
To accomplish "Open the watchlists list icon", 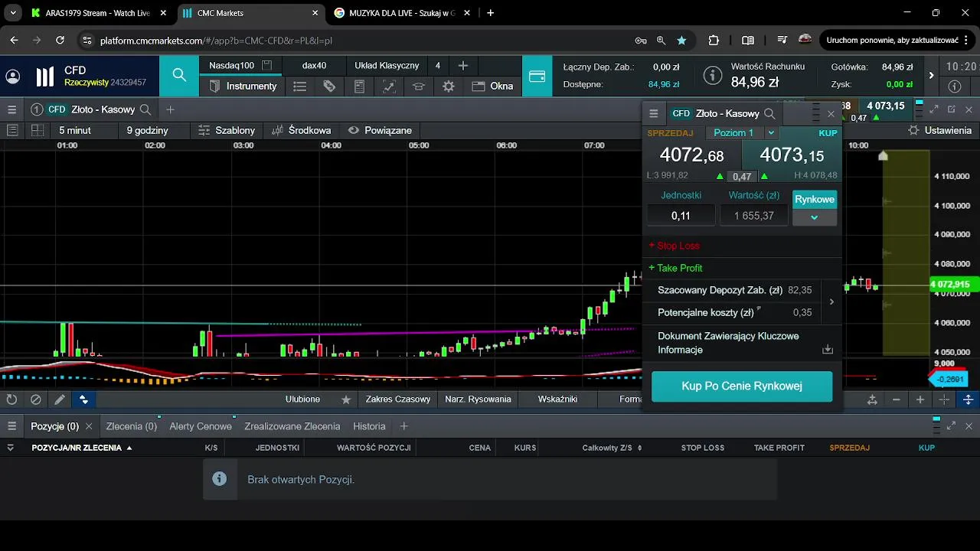I will click(299, 86).
